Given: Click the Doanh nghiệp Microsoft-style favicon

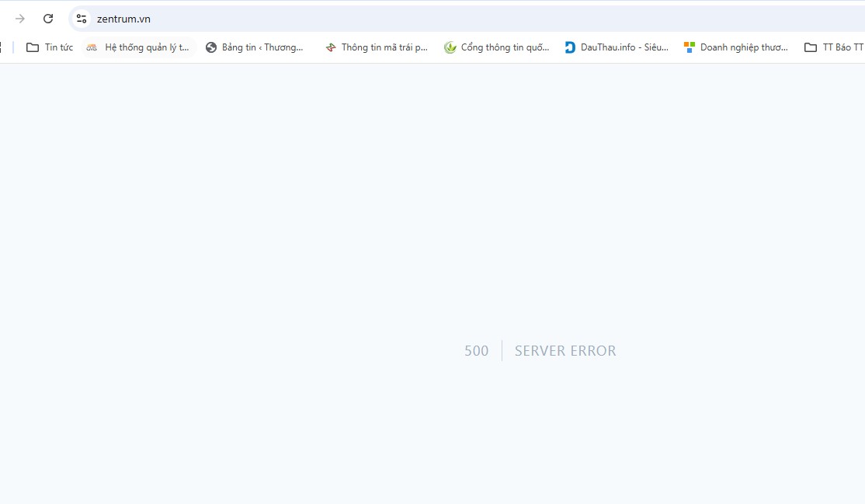Looking at the screenshot, I should pyautogui.click(x=689, y=47).
